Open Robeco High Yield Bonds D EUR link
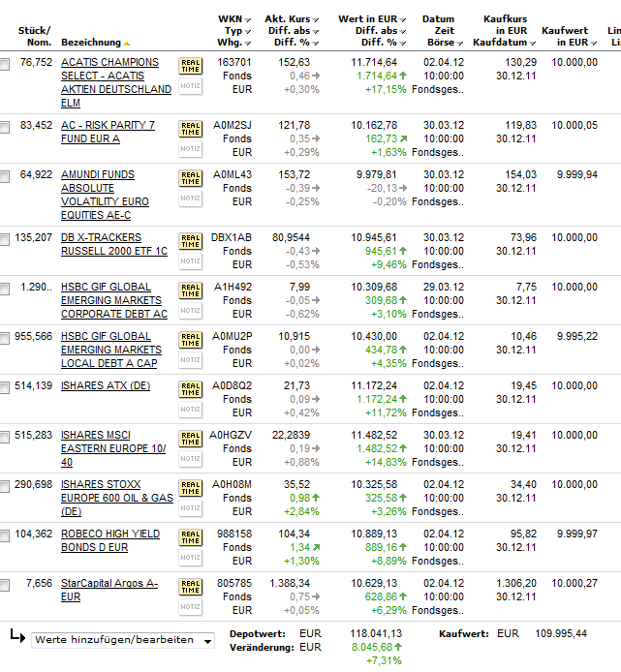621x672 pixels. pos(110,540)
